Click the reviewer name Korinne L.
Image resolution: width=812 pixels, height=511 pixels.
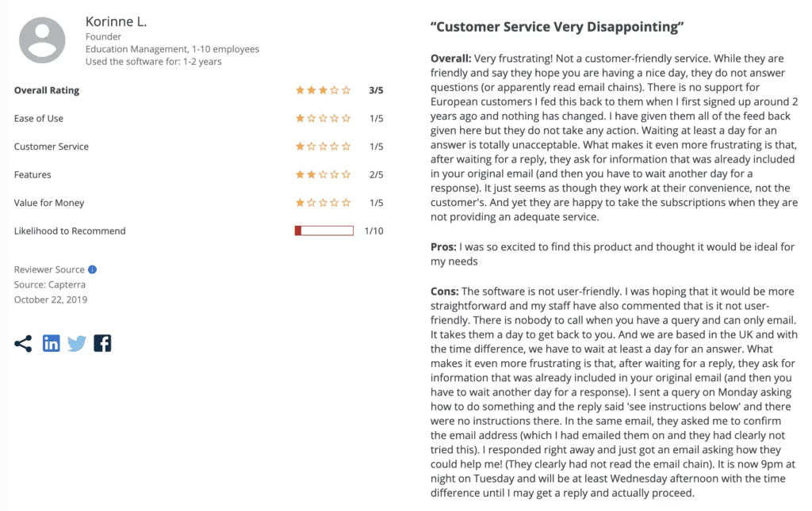116,21
